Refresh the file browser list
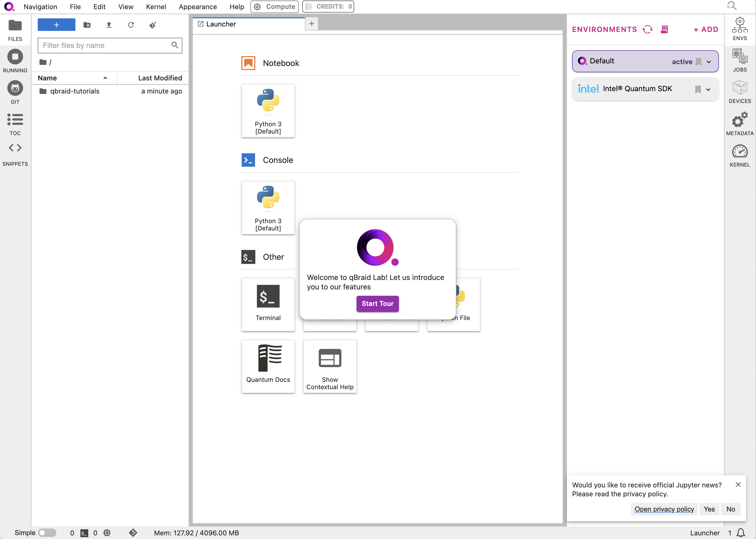The width and height of the screenshot is (756, 539). pyautogui.click(x=131, y=25)
